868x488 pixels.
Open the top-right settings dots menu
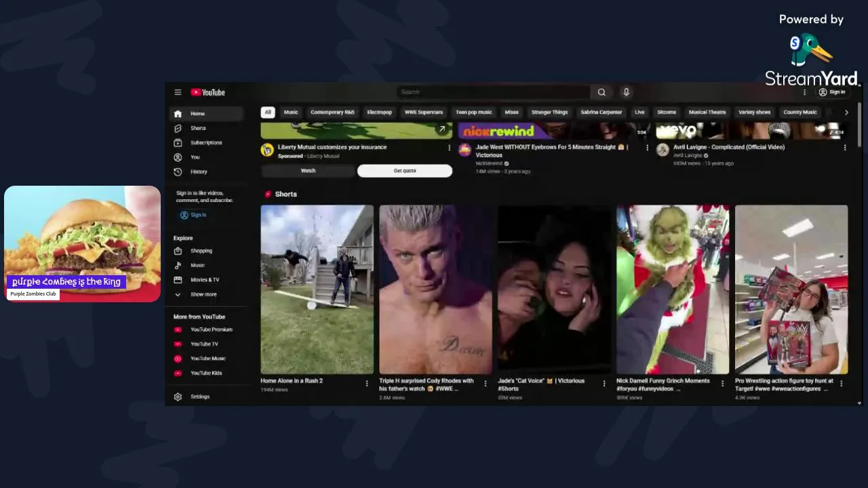(805, 92)
